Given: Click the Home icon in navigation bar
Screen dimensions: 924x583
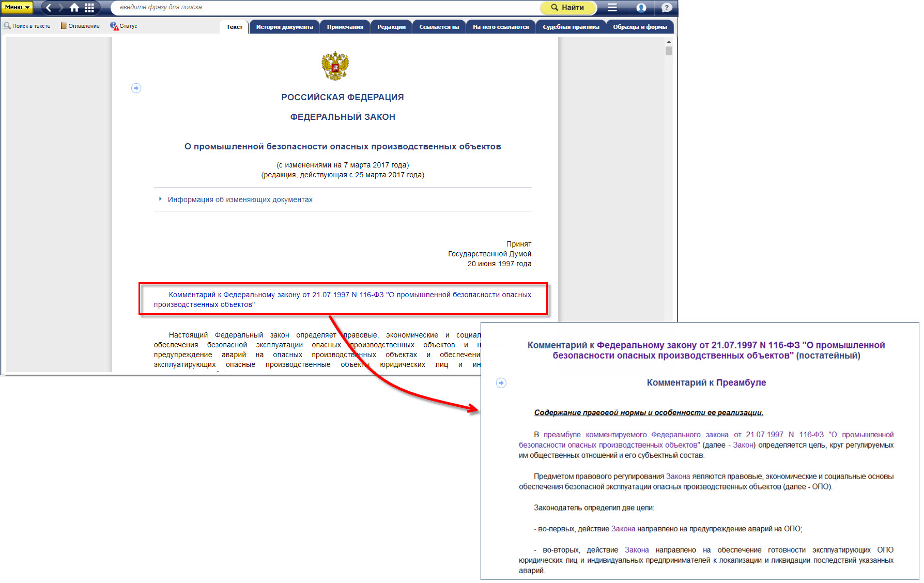Looking at the screenshot, I should pos(74,8).
